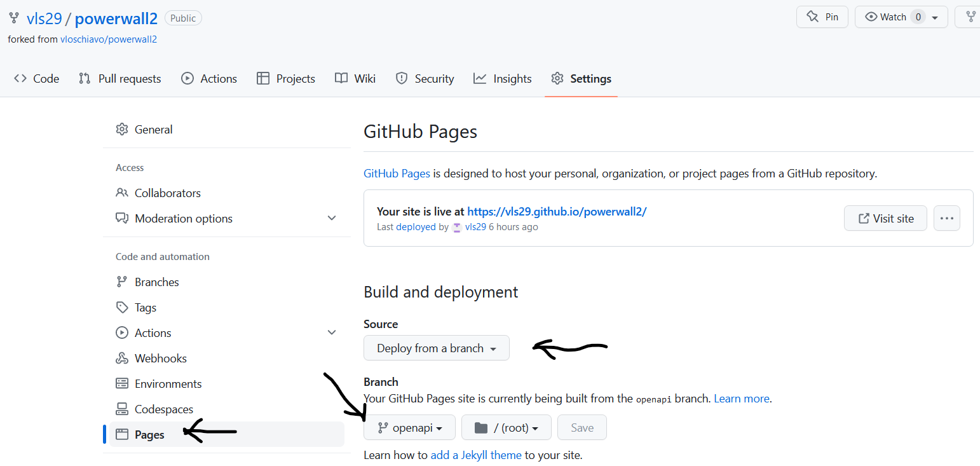Open the live site URL vls29.github.io/powerwall2
Screen dimensions: 980x466
click(x=557, y=212)
